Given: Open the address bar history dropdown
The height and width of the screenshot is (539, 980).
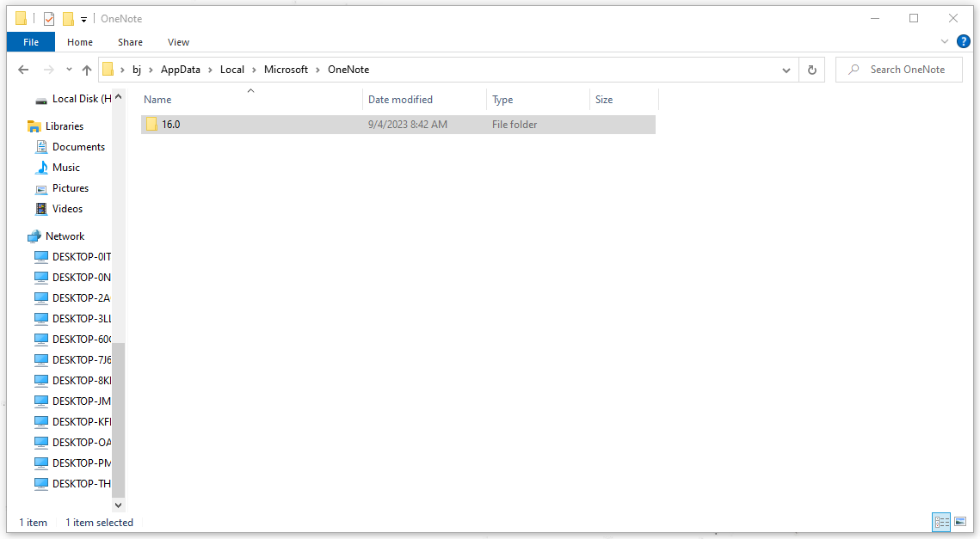Looking at the screenshot, I should pyautogui.click(x=786, y=70).
